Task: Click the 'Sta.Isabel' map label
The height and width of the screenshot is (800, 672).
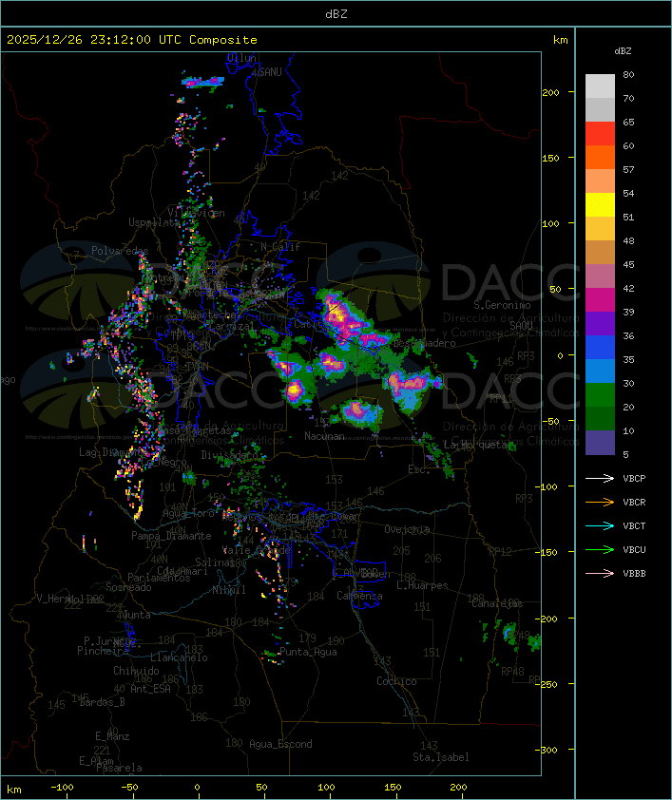Action: pos(441,757)
